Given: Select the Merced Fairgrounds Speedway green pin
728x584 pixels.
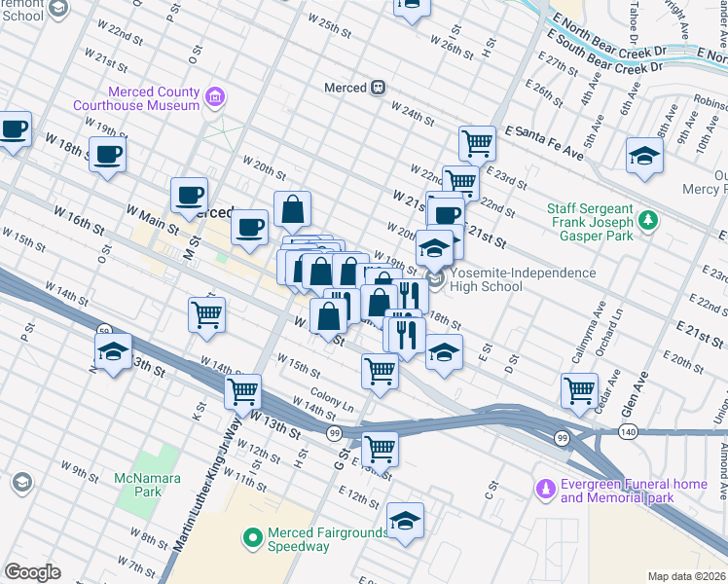Looking at the screenshot, I should point(253,539).
